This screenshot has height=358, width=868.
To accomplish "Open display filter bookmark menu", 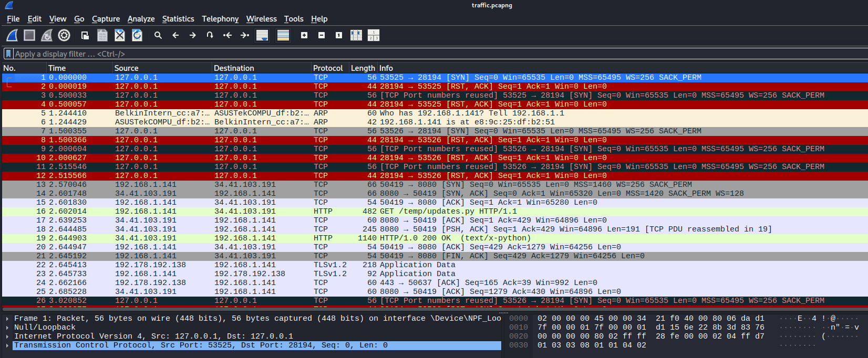I will coord(8,54).
